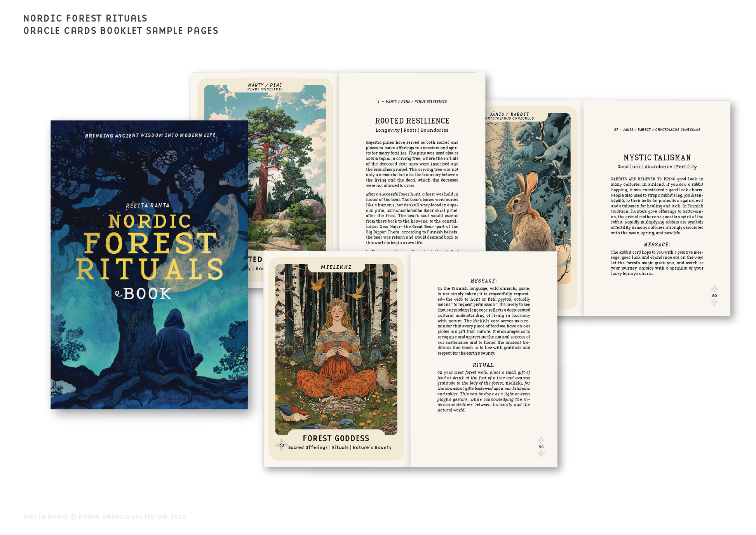
Task: Click Reetta Ranta author name on cover
Action: (147, 205)
